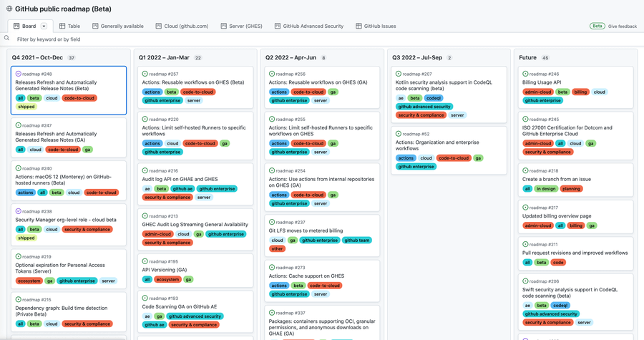The width and height of the screenshot is (644, 340).
Task: Open Updated billing overview page card title
Action: click(557, 216)
